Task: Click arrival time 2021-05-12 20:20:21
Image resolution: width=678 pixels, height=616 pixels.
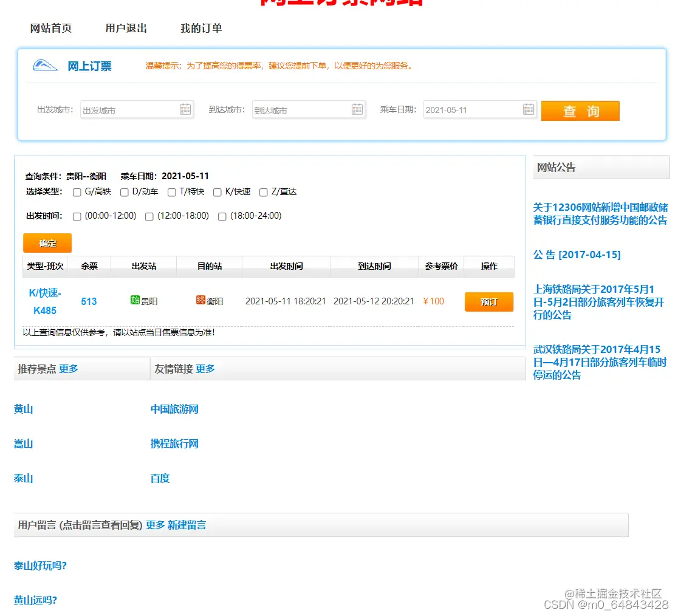Action: click(374, 301)
